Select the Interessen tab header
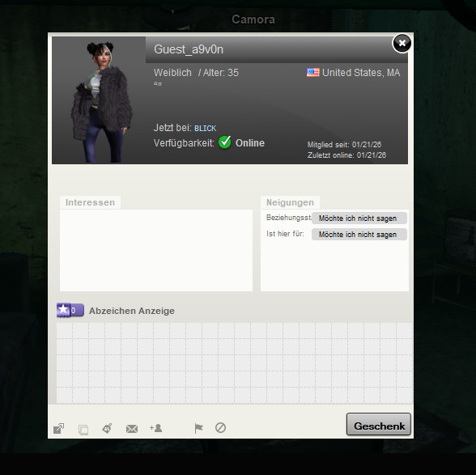 [x=90, y=202]
